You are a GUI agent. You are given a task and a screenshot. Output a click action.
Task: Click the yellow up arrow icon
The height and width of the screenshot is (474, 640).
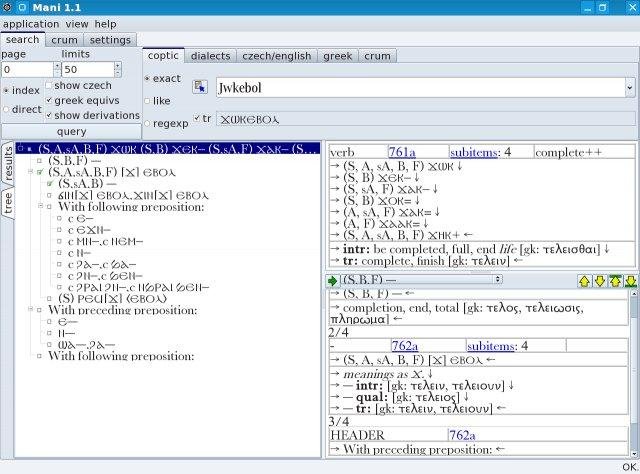(584, 281)
